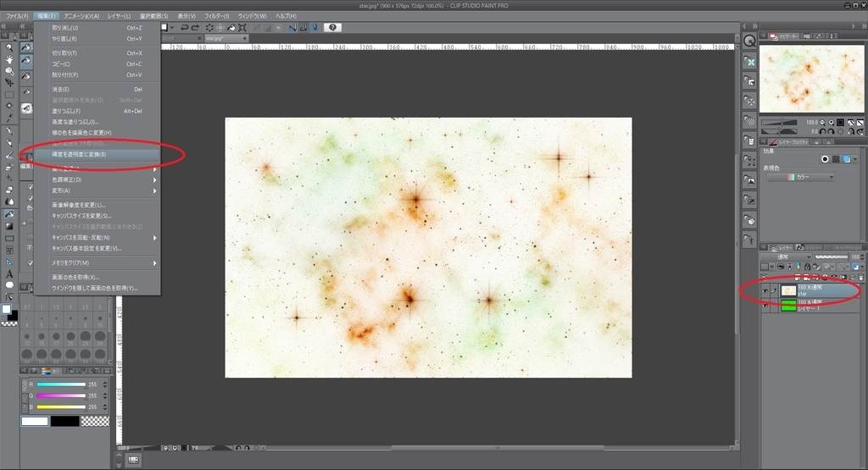Select the black sub color swatch
This screenshot has height=470, width=868.
coord(65,422)
